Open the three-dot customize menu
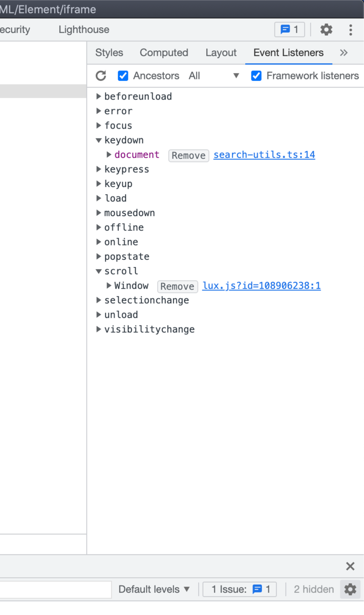The height and width of the screenshot is (615, 364). coord(351,30)
